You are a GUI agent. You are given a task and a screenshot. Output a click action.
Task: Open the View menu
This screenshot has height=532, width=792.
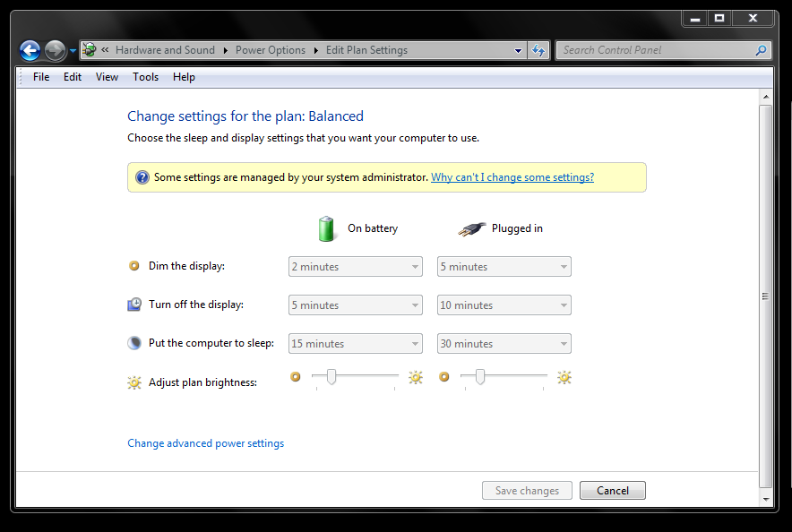coord(108,77)
